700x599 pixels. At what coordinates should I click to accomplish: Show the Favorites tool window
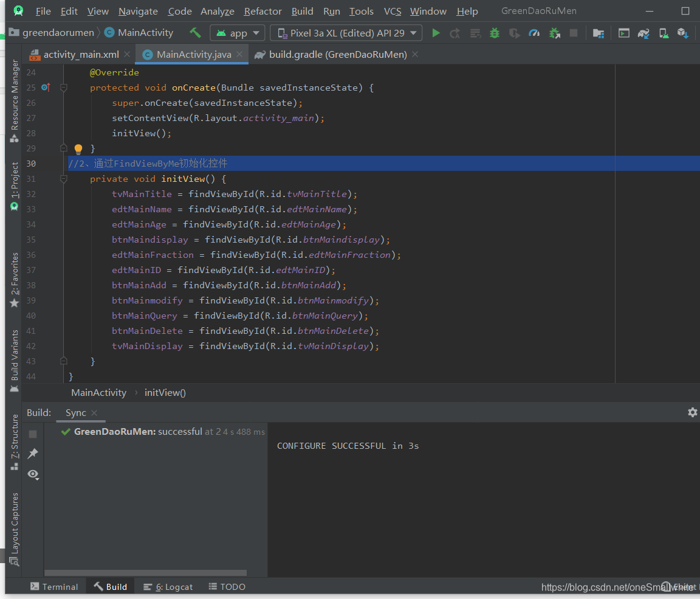(x=15, y=280)
